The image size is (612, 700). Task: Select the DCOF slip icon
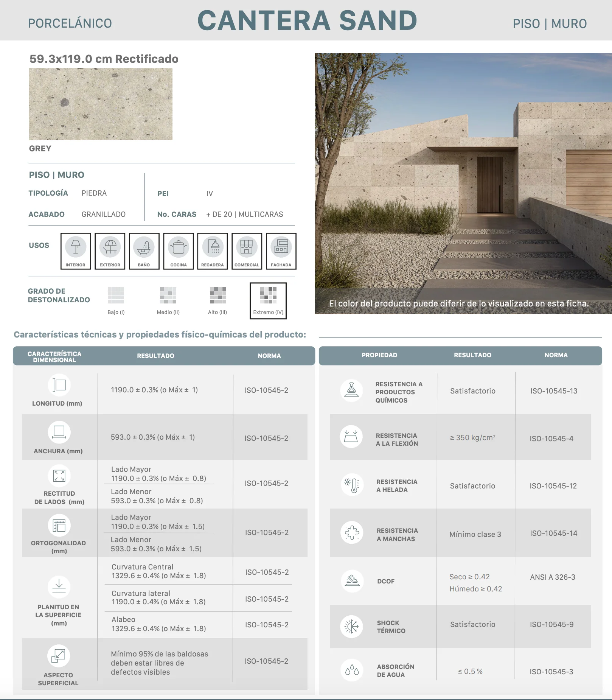[352, 581]
